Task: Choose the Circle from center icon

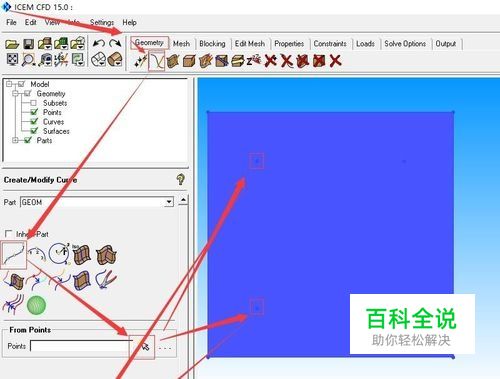Action: pos(59,254)
